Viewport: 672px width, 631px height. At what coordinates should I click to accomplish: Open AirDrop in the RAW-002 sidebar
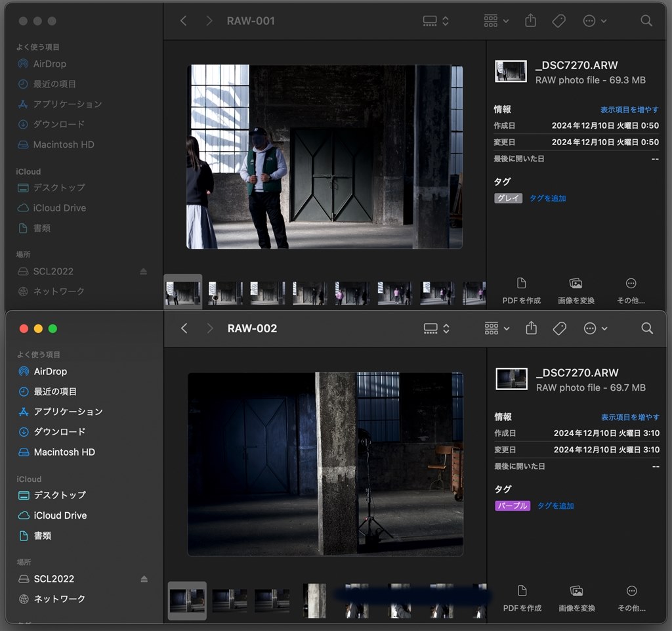(50, 372)
